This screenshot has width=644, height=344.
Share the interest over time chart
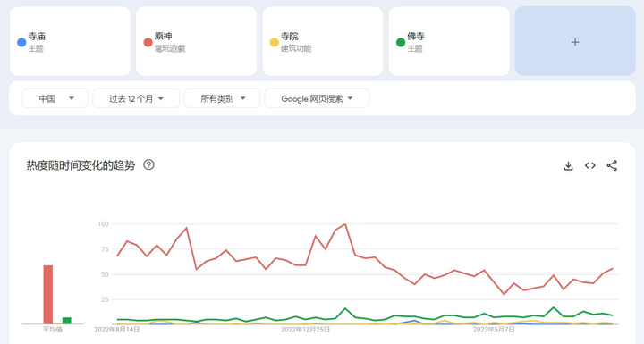pos(612,165)
